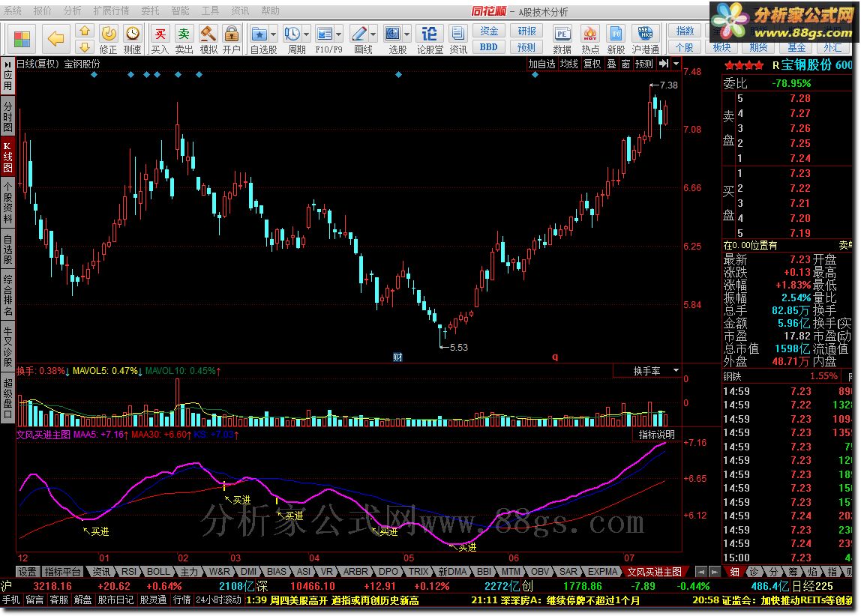
Task: Open the 指标说明 indicator description
Action: (x=656, y=435)
